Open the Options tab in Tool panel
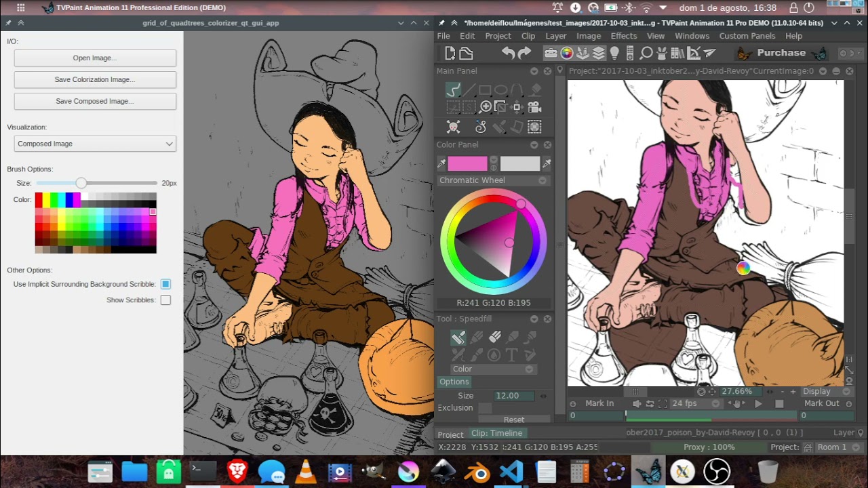The width and height of the screenshot is (868, 488). tap(454, 382)
